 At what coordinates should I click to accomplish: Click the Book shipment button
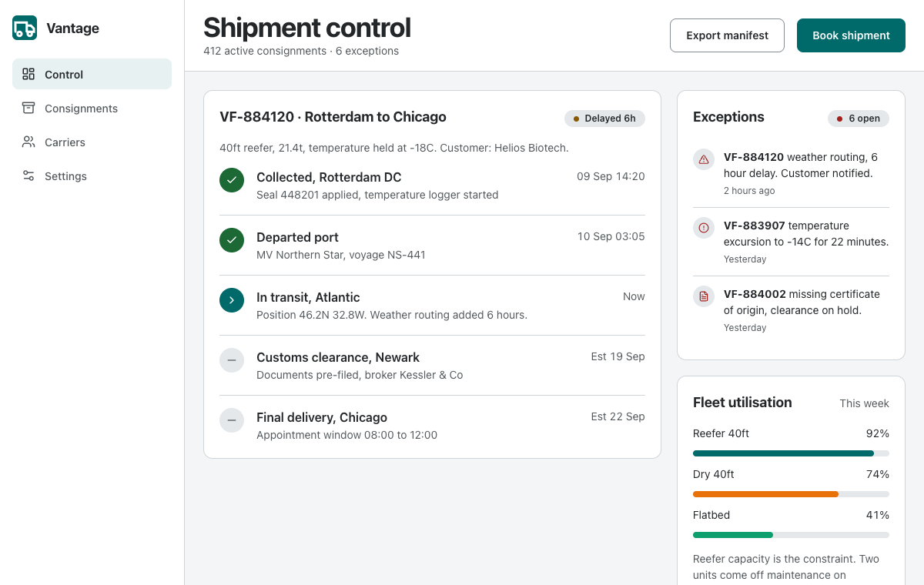[x=851, y=35]
